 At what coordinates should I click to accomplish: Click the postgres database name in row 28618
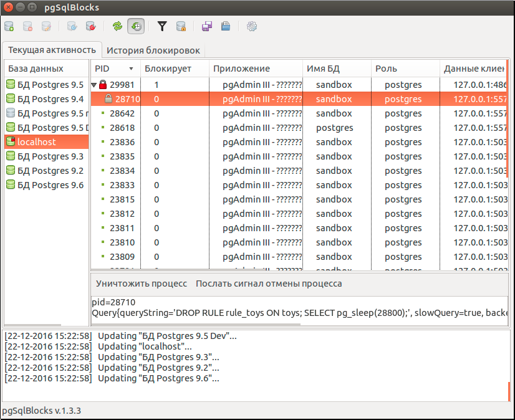(334, 128)
